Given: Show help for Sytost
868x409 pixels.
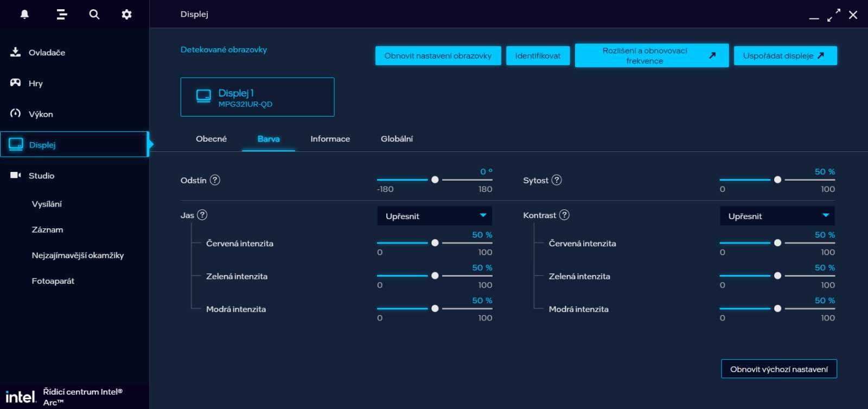Looking at the screenshot, I should (x=557, y=180).
